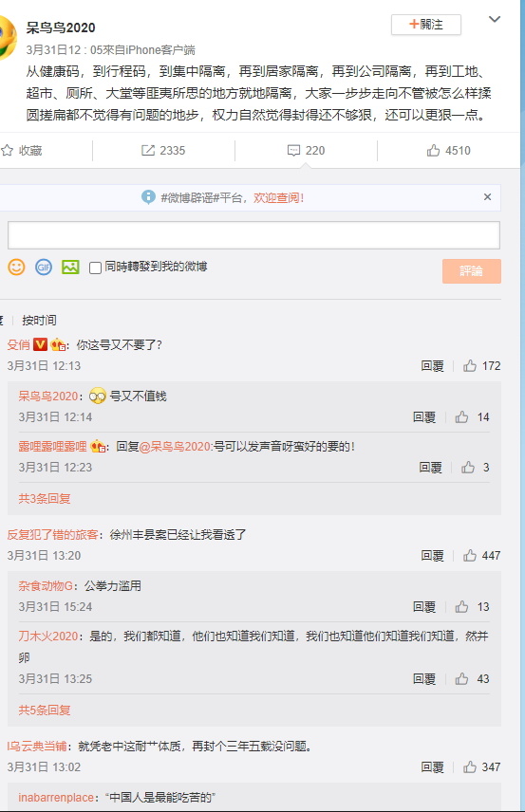Follow the user with +關注 button
This screenshot has height=812, width=525.
pos(426,25)
